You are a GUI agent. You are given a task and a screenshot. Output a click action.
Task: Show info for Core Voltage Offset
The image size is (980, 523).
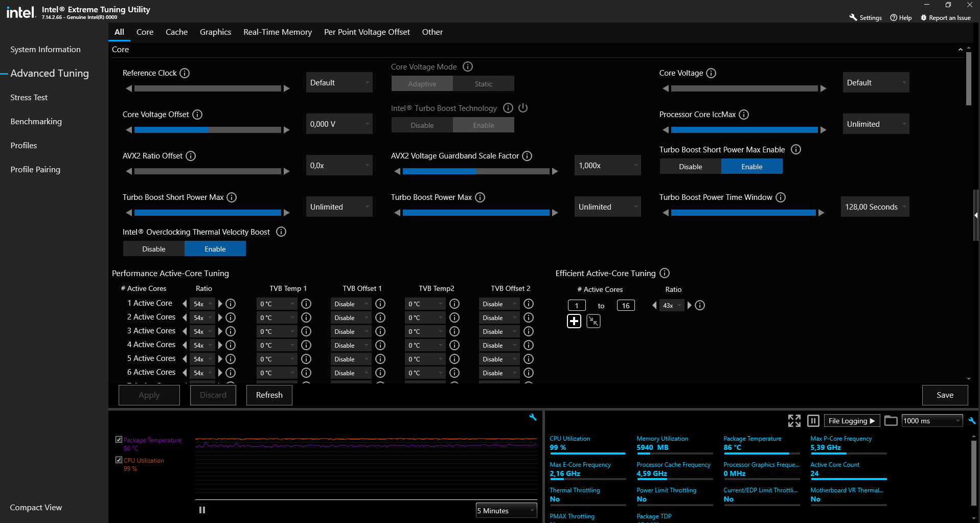(x=197, y=115)
